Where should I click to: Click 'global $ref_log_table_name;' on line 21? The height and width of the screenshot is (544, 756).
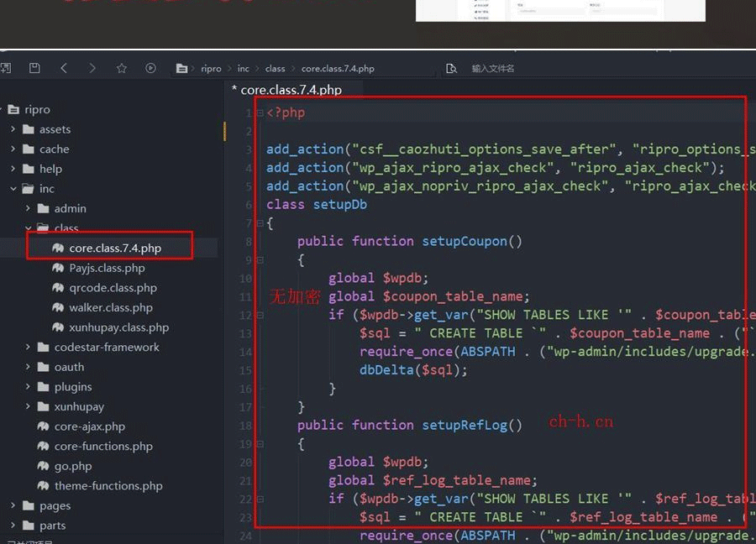[433, 480]
